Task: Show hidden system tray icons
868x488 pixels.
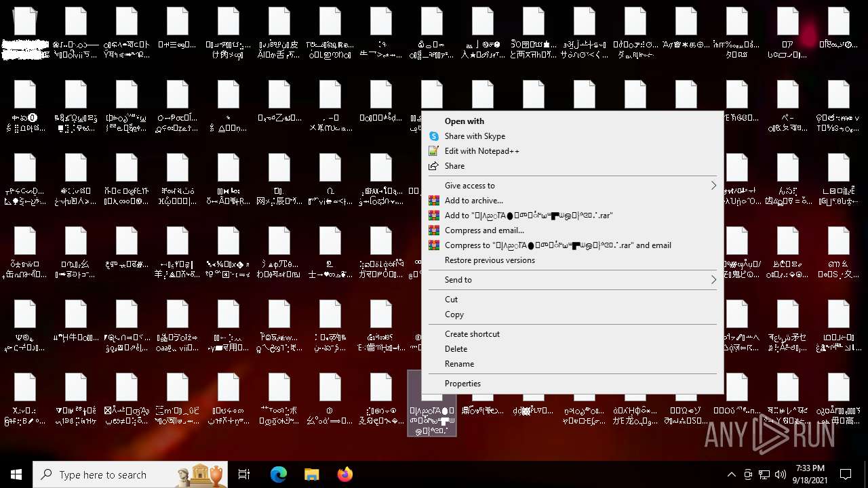Action: click(x=731, y=474)
